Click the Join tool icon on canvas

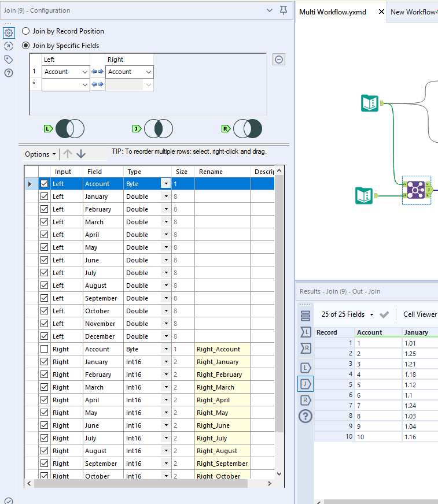416,190
